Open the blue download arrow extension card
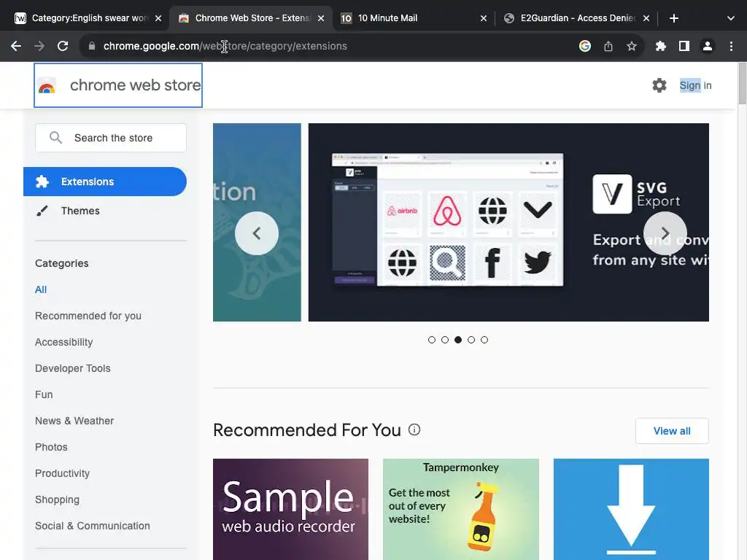The image size is (747, 560). click(x=631, y=509)
